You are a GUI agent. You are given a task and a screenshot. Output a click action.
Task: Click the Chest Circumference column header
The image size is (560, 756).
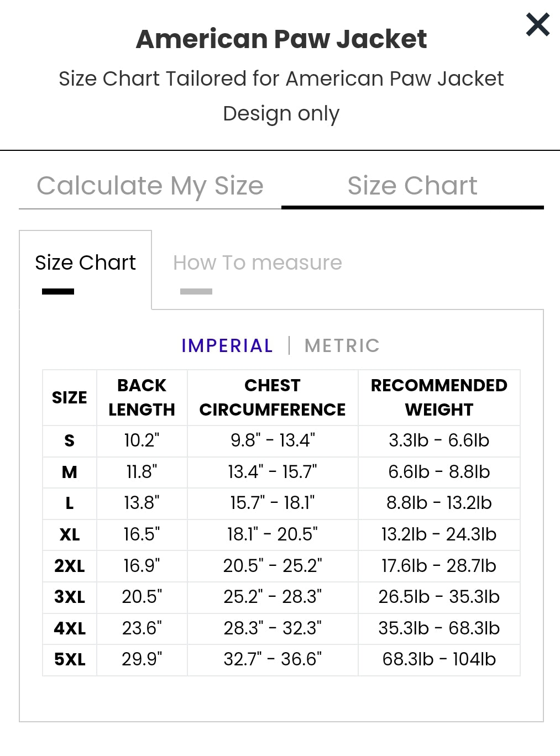[x=273, y=398]
